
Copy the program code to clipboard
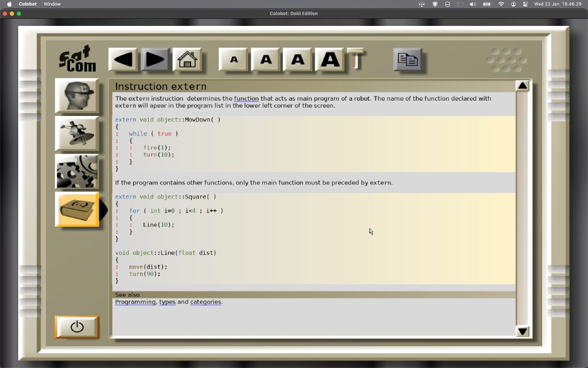407,58
